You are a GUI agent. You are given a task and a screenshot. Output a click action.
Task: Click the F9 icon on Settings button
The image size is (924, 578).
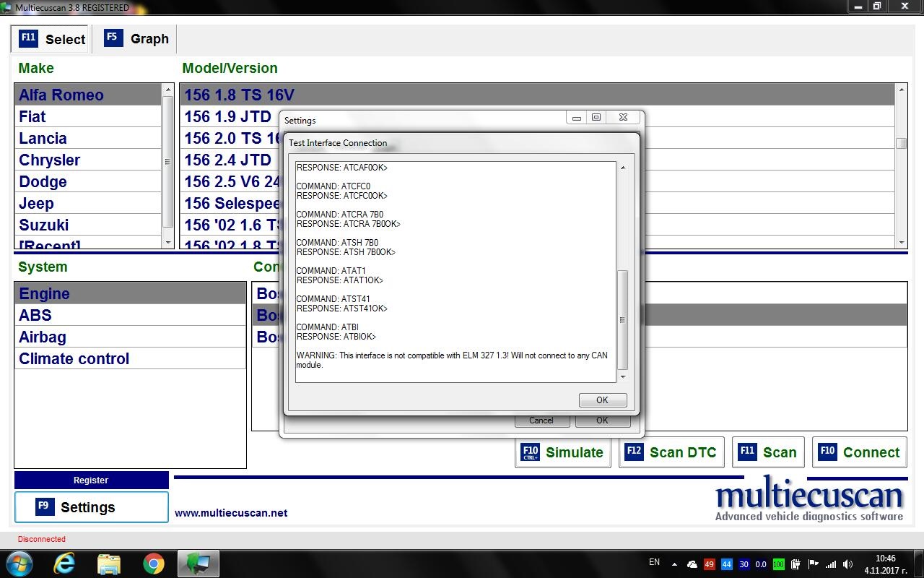pos(45,506)
